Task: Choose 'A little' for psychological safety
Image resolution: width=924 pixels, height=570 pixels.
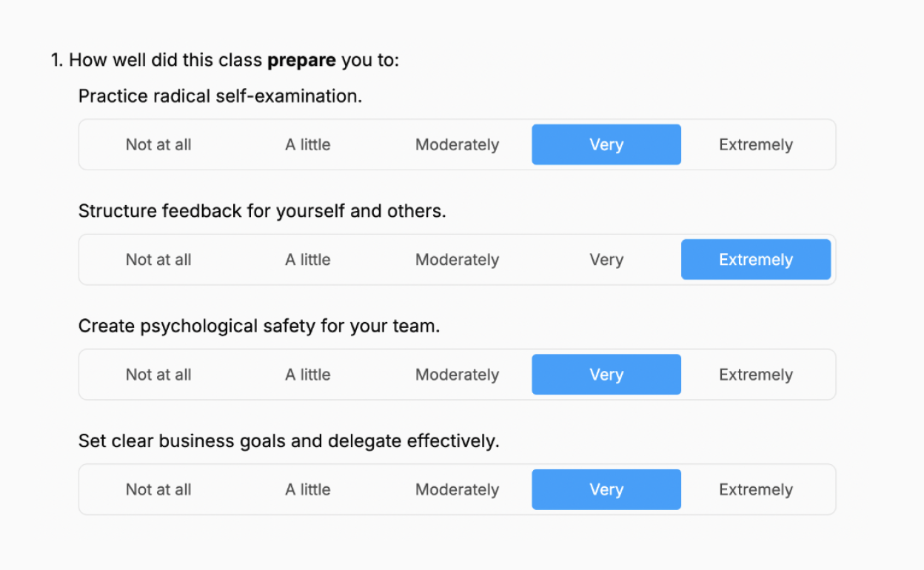Action: (x=308, y=375)
